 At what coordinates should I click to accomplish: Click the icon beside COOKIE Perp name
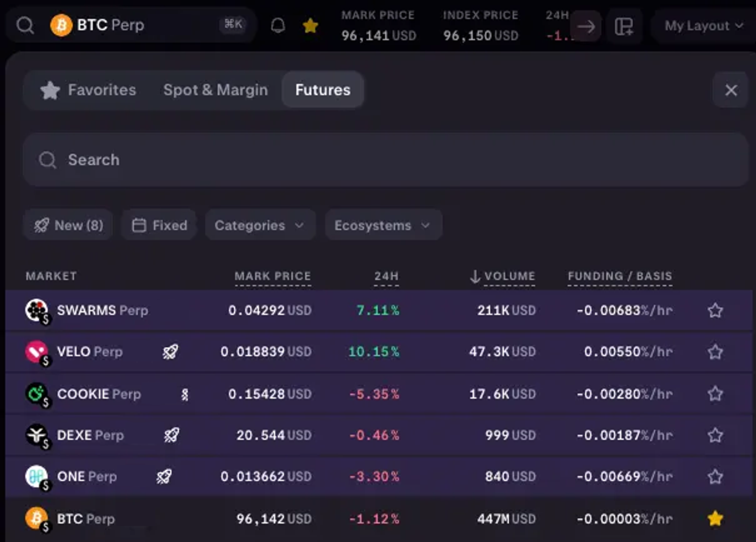[185, 394]
